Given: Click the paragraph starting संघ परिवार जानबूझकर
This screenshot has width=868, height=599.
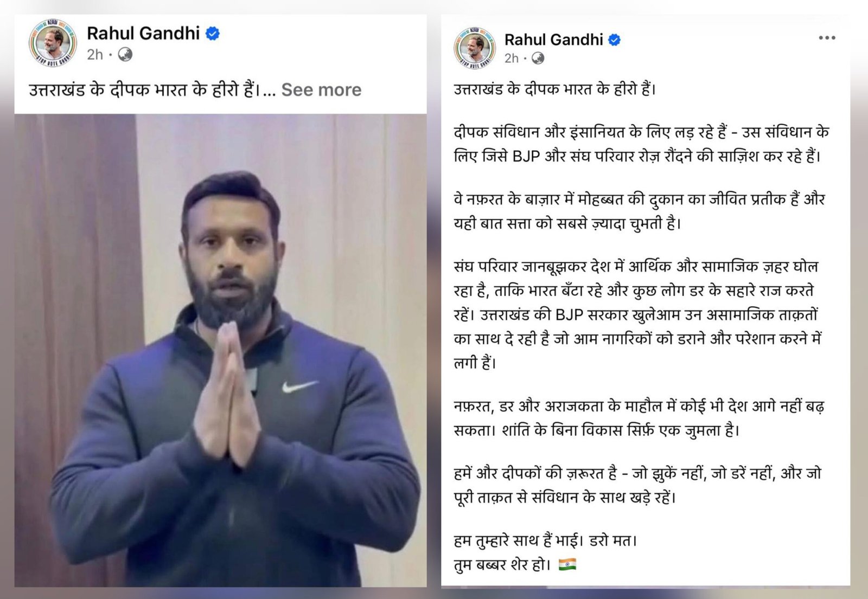Looking at the screenshot, I should click(x=638, y=315).
